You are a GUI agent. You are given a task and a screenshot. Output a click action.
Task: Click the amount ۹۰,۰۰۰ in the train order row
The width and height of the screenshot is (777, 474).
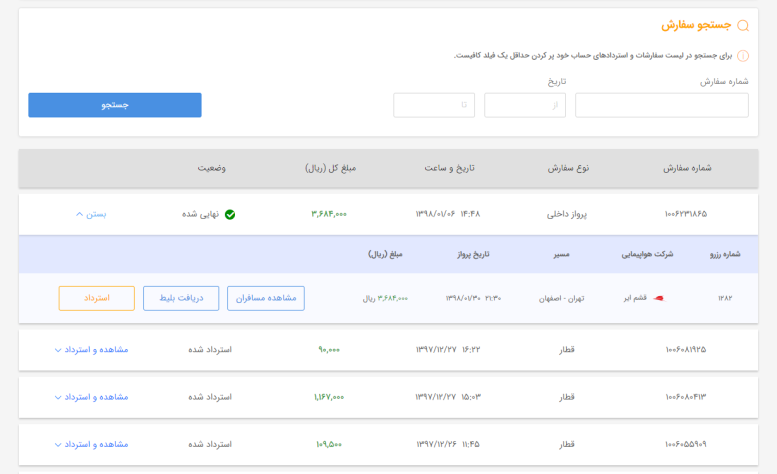[329, 350]
